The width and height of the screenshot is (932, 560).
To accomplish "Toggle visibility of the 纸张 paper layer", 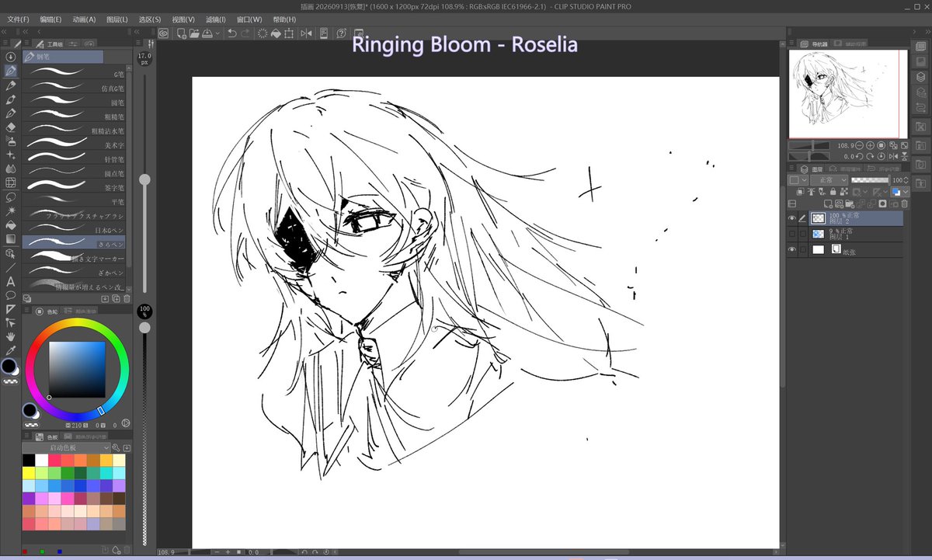I will (x=792, y=249).
